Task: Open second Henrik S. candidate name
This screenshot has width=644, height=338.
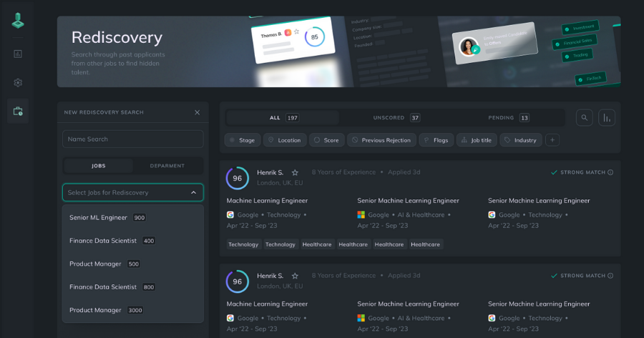Action: click(x=270, y=276)
